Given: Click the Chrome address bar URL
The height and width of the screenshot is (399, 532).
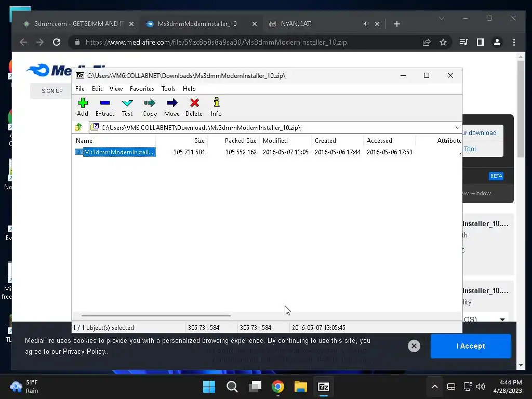Looking at the screenshot, I should 216,42.
